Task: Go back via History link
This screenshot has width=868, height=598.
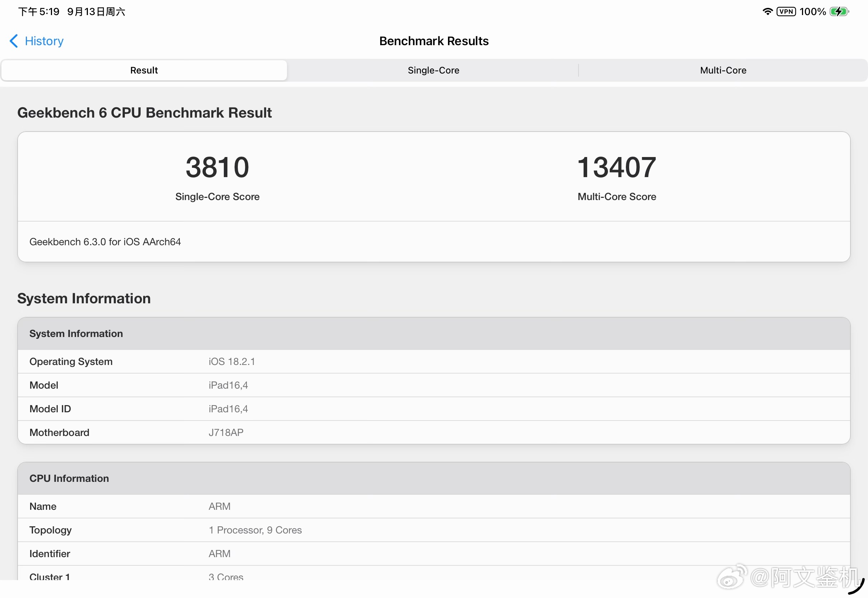Action: click(x=44, y=41)
